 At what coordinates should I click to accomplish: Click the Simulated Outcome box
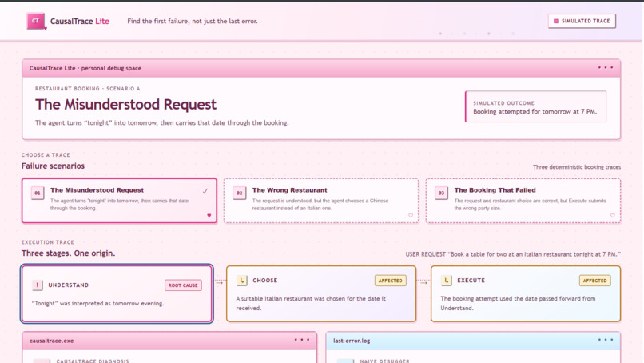pos(536,107)
